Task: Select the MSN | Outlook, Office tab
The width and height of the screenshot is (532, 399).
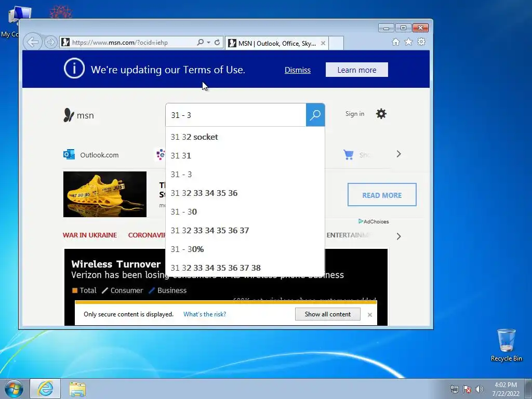Action: [x=276, y=44]
